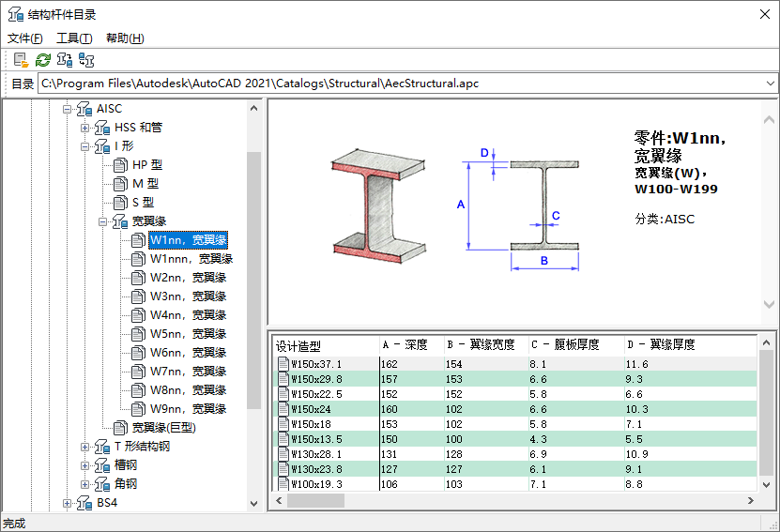Click the tree panel vertical scrollbar thumb
780x532 pixels.
[253, 281]
